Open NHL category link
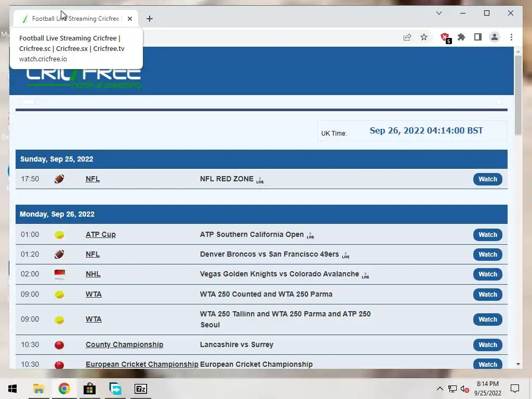Screen dimensions: 532x399 coord(93,274)
